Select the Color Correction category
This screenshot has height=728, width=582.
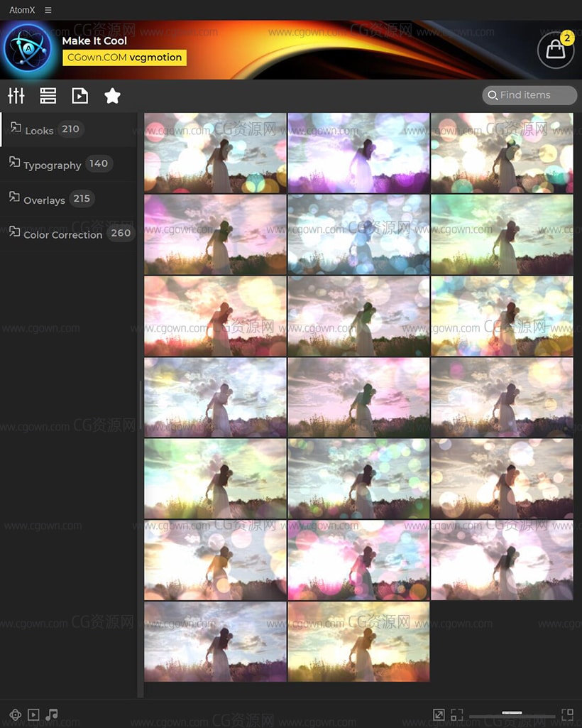point(69,234)
